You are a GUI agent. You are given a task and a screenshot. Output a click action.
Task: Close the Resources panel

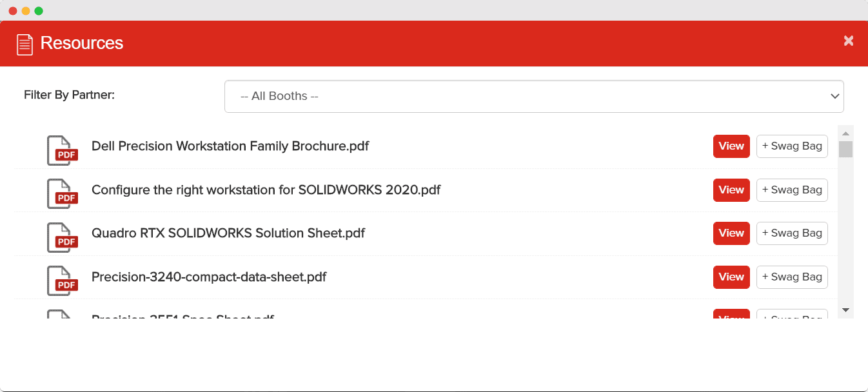click(x=848, y=41)
